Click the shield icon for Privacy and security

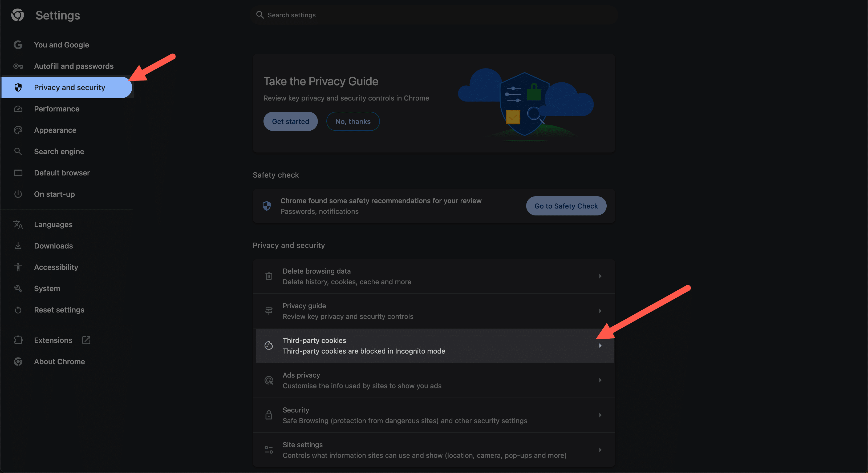[x=18, y=87]
